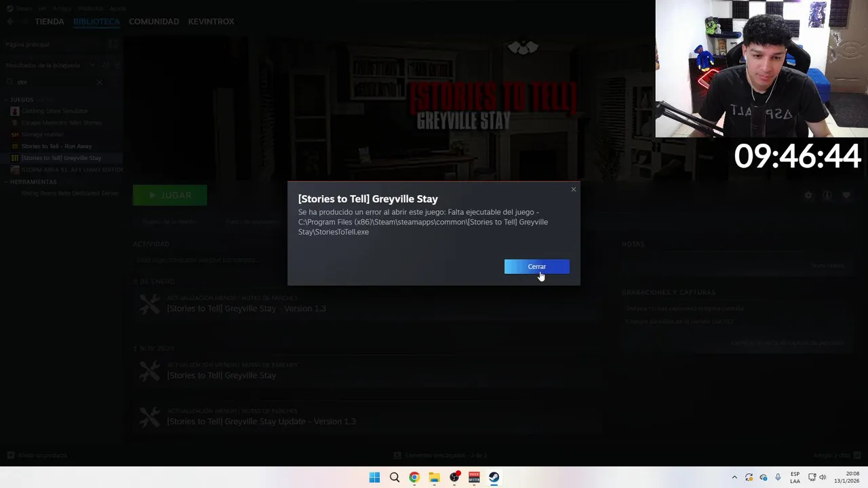Open Greyville Stay - Version 1.3 patch note
The height and width of the screenshot is (488, 868).
pyautogui.click(x=246, y=308)
